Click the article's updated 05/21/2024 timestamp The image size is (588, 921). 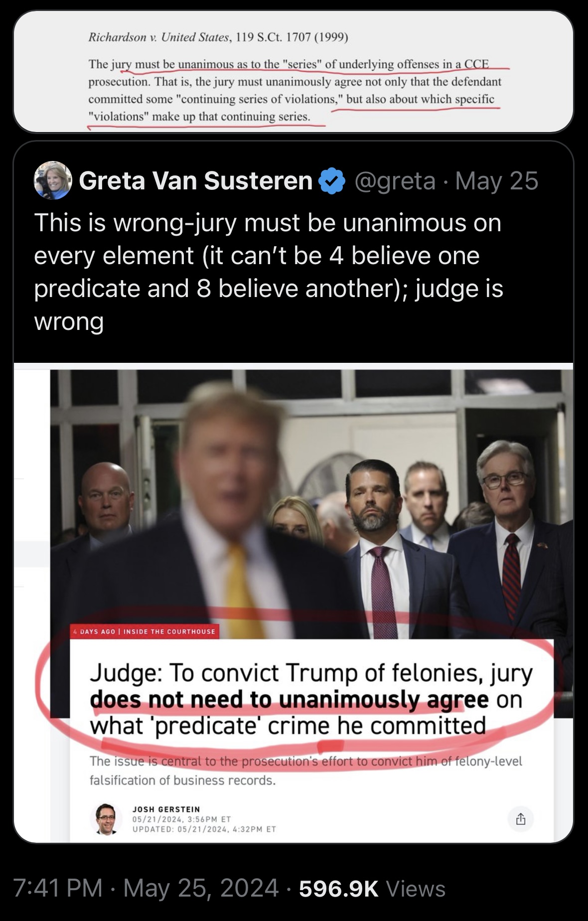pos(204,829)
